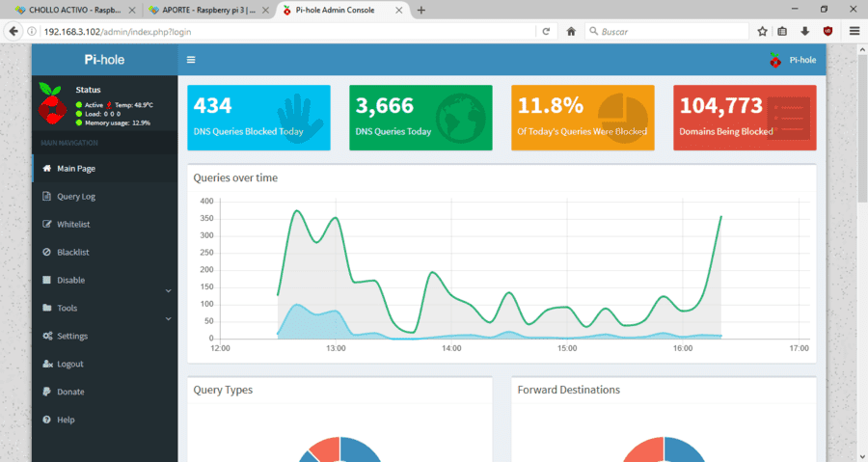
Task: Click the Pi-hole logo in top right
Action: point(775,60)
